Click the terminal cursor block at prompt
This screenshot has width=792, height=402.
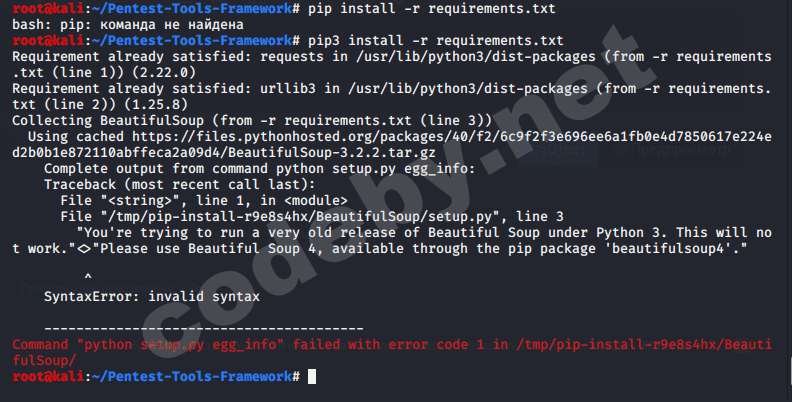(313, 376)
